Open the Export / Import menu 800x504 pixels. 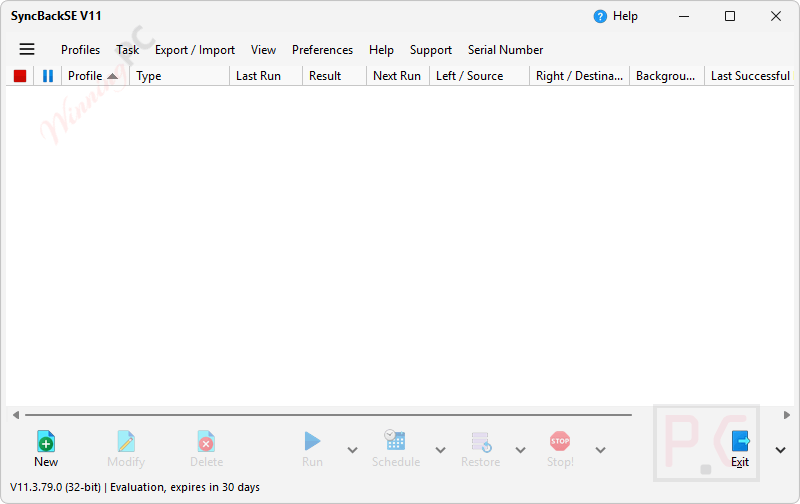195,50
